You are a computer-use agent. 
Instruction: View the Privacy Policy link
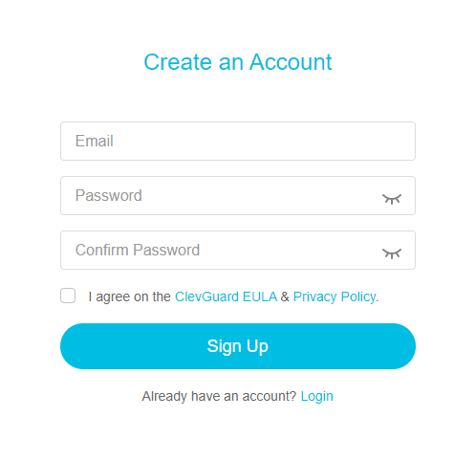[x=335, y=296]
